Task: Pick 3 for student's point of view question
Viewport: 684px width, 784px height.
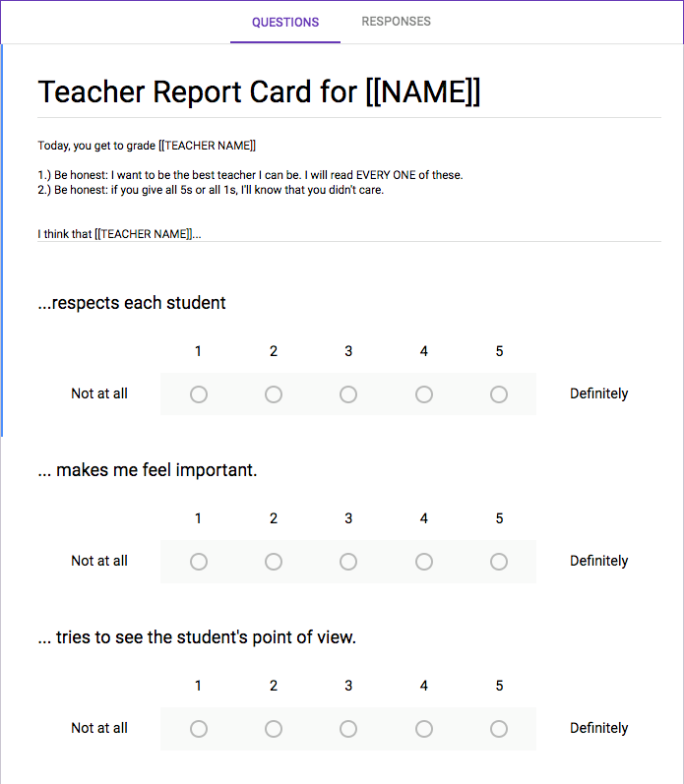Action: (x=348, y=729)
